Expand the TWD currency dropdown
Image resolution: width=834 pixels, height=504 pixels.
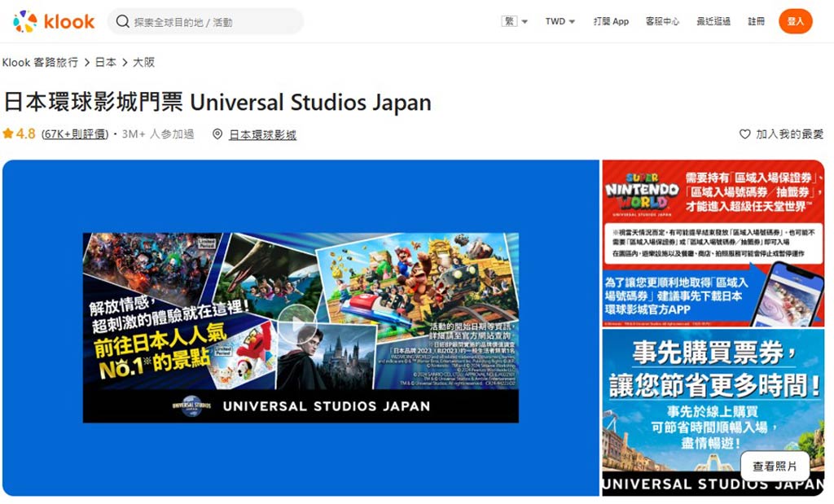(560, 21)
